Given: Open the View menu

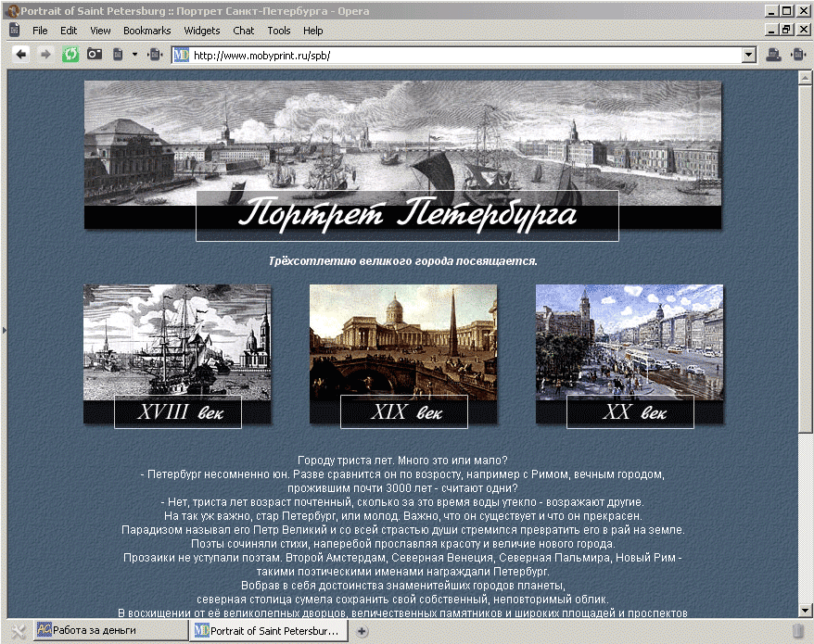Looking at the screenshot, I should click(100, 31).
